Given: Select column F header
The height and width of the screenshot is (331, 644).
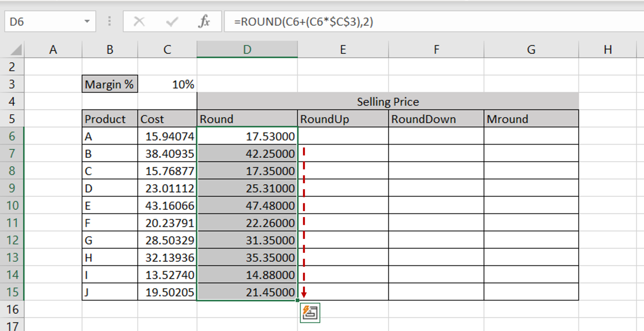Looking at the screenshot, I should [x=436, y=50].
